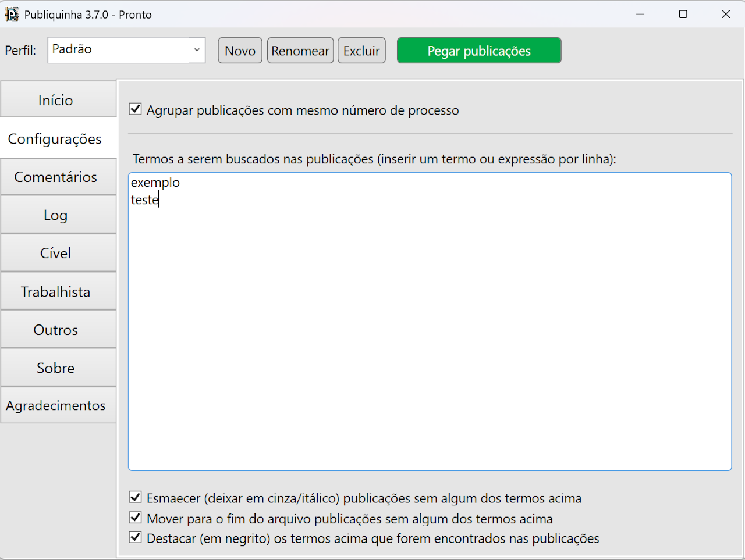Click the Publiquinha app icon in the title bar
745x560 pixels.
12,13
